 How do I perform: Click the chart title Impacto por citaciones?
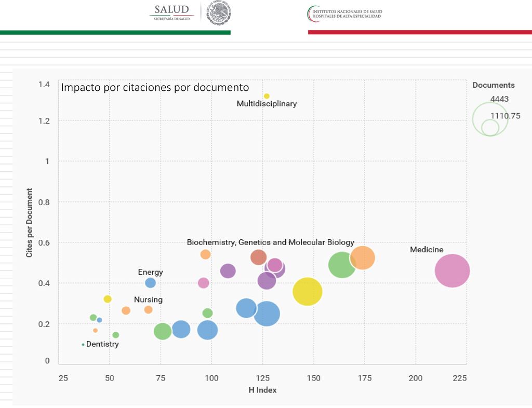pos(155,87)
